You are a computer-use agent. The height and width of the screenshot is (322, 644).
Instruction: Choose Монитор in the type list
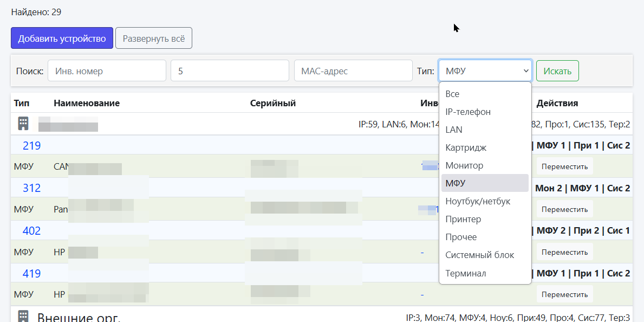tap(485, 165)
